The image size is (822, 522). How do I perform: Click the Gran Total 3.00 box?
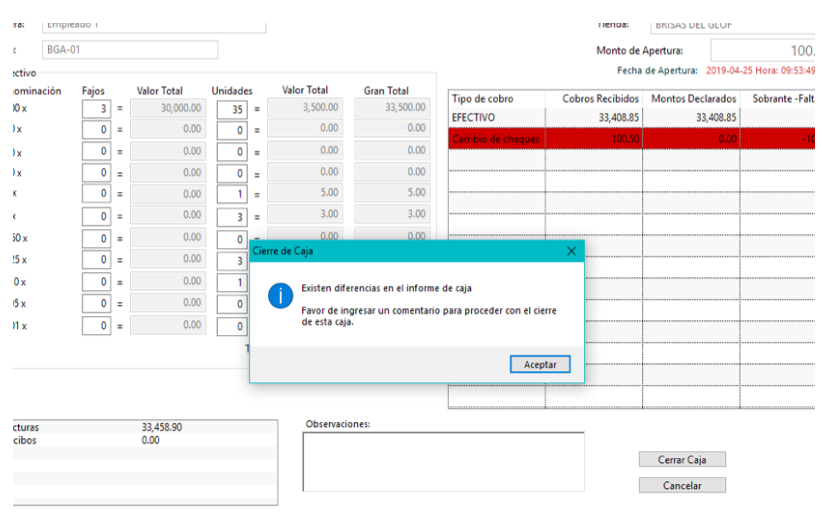point(393,214)
